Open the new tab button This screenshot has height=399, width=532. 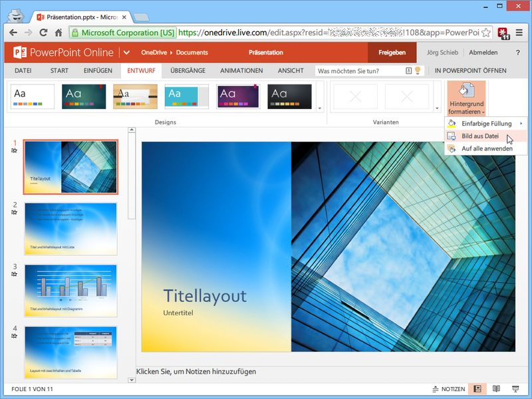pyautogui.click(x=141, y=17)
